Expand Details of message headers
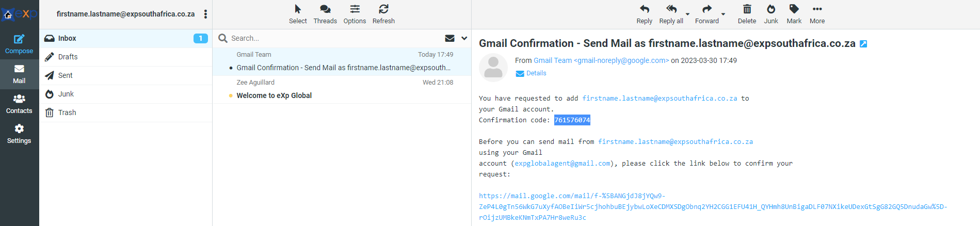This screenshot has height=226, width=980. [x=532, y=73]
